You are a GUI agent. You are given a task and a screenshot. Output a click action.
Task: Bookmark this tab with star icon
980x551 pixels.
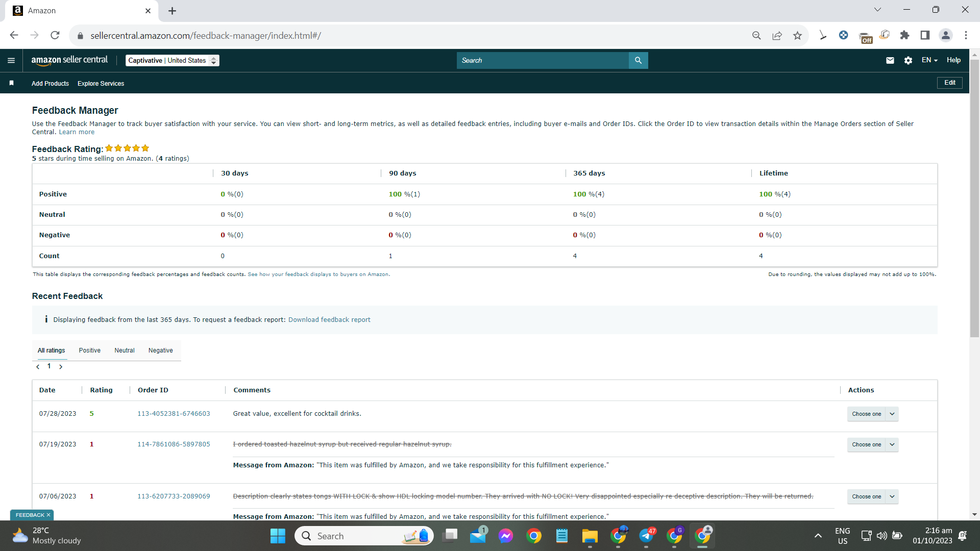tap(797, 35)
